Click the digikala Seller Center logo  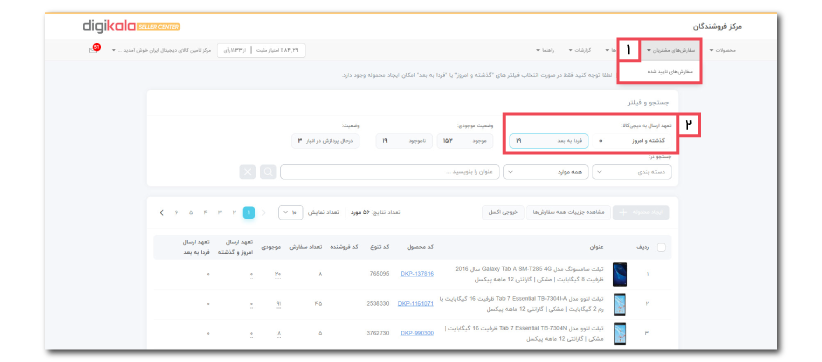tap(131, 26)
